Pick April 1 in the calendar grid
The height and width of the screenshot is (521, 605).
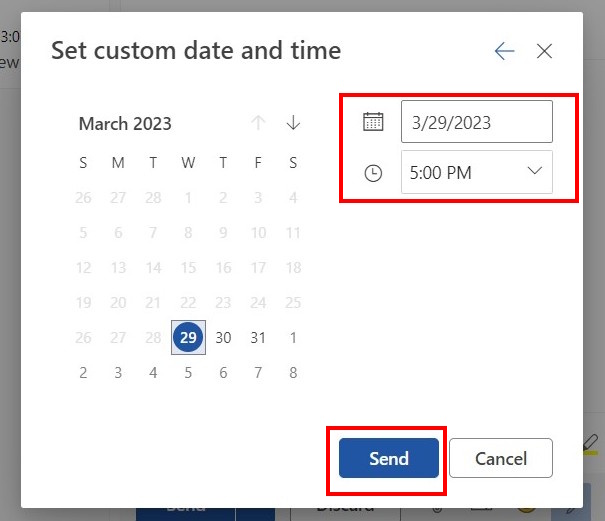click(293, 338)
